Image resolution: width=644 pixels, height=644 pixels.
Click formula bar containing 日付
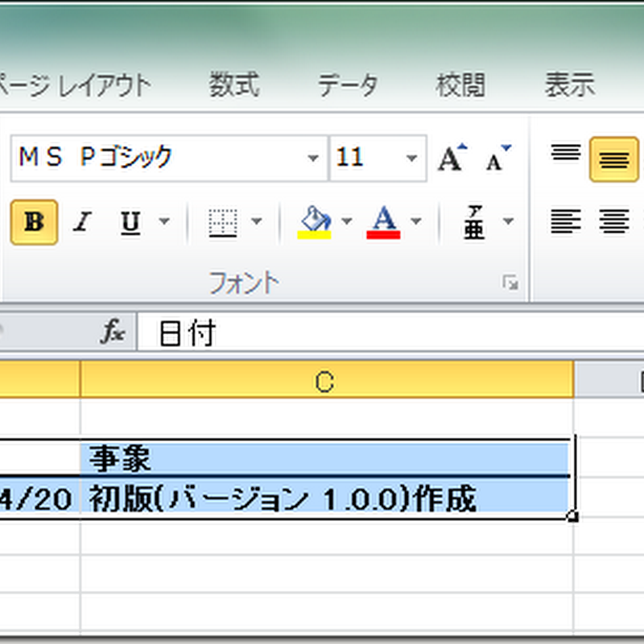[x=391, y=332]
